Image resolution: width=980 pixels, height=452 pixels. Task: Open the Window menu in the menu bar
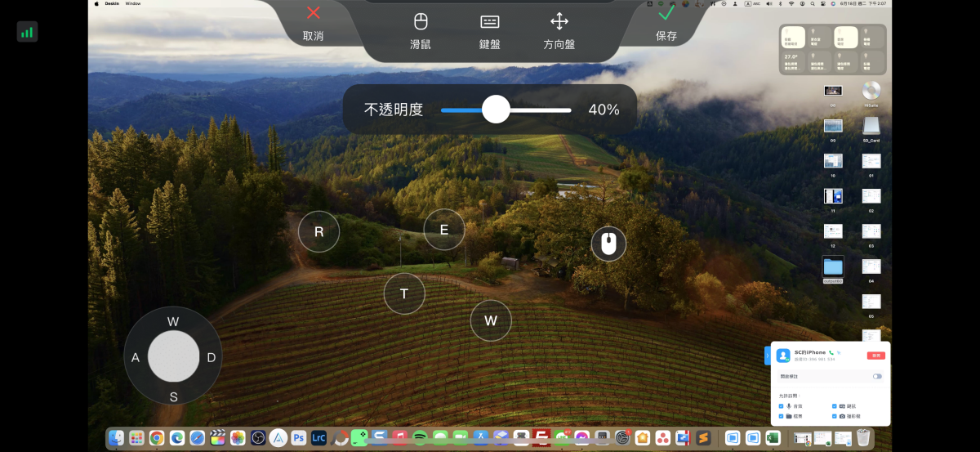click(x=133, y=4)
